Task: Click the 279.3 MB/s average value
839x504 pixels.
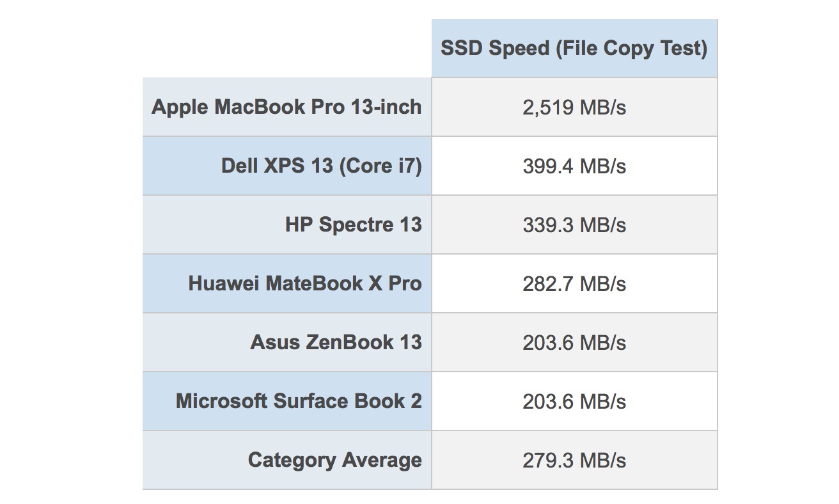Action: (574, 461)
